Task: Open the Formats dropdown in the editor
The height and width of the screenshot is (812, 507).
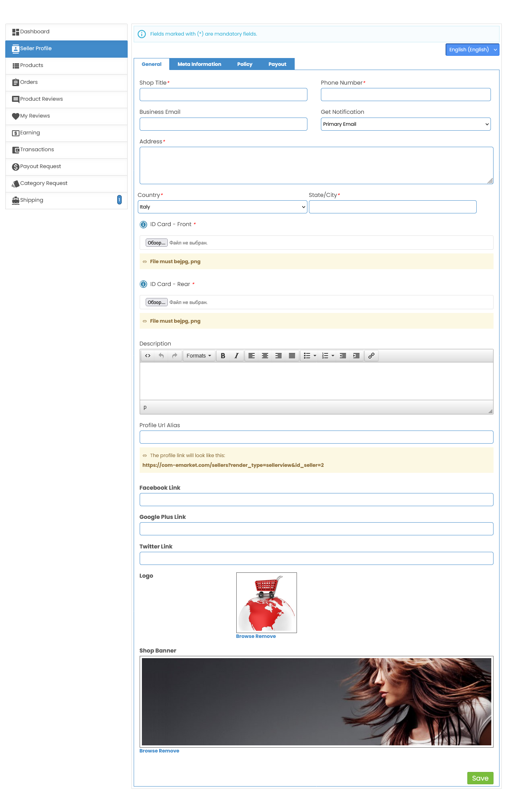Action: point(198,356)
